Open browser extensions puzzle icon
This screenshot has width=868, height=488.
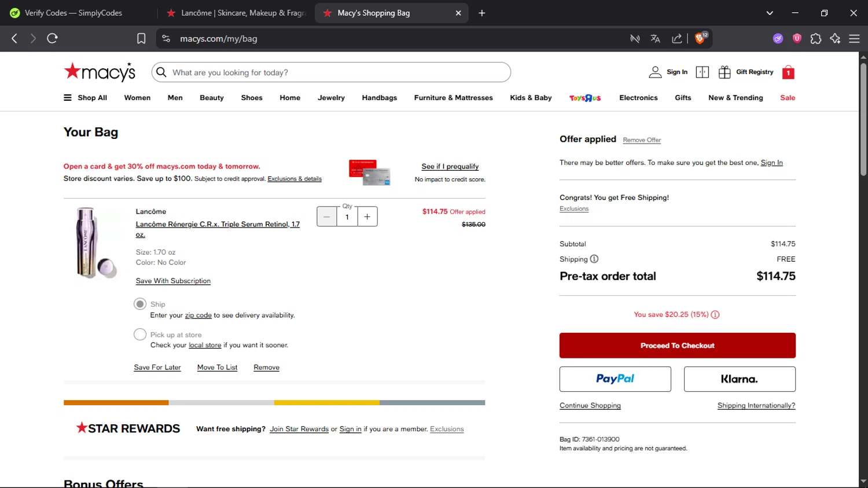coord(816,39)
